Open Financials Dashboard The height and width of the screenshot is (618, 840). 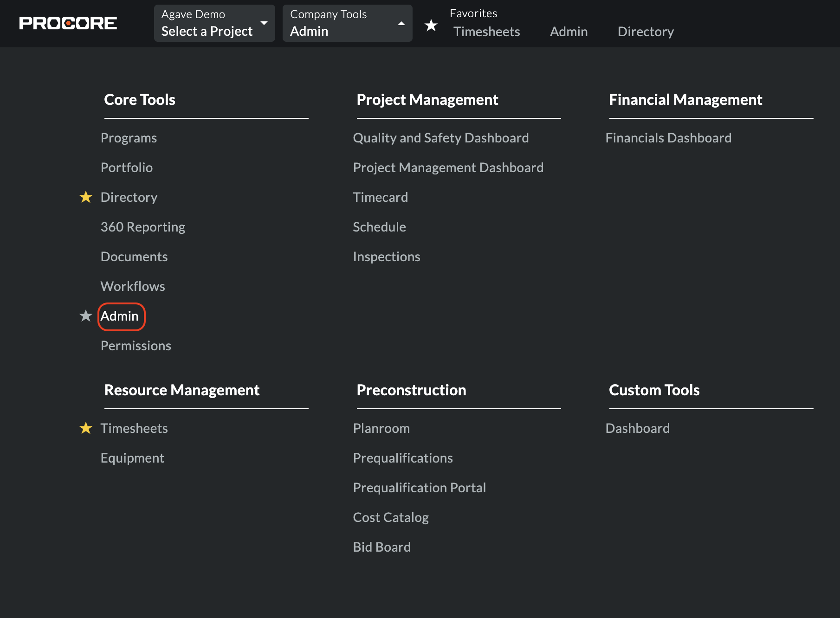[x=669, y=138]
